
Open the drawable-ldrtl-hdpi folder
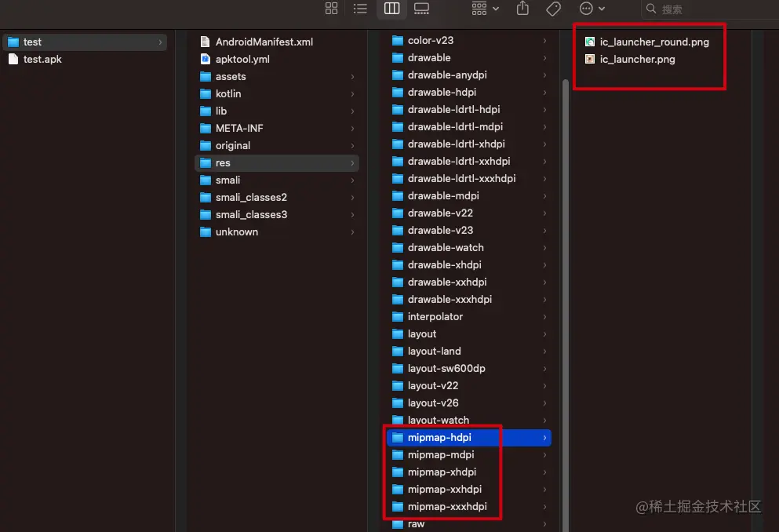tap(469, 109)
